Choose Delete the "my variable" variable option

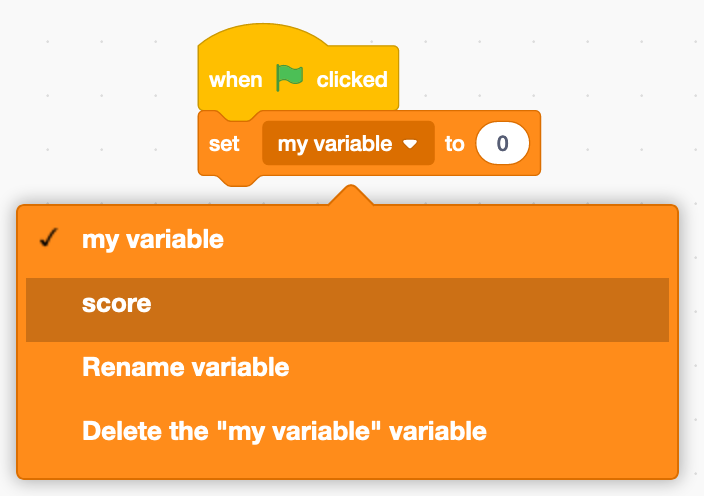[348, 431]
